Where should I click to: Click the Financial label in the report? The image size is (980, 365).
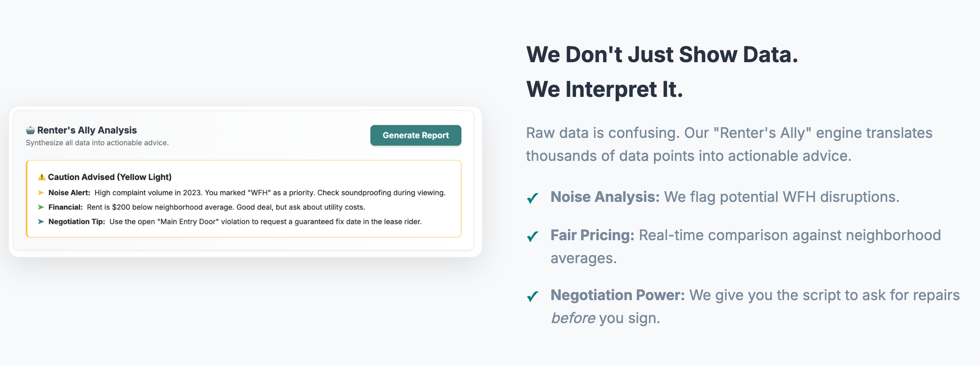[65, 207]
